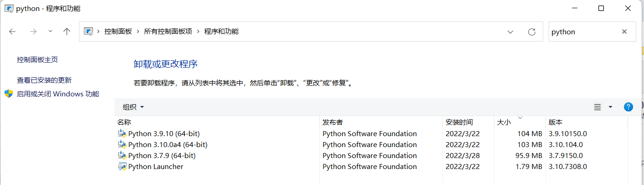Open 控制面板 breadcrumb
The image size is (644, 185).
coord(118,32)
